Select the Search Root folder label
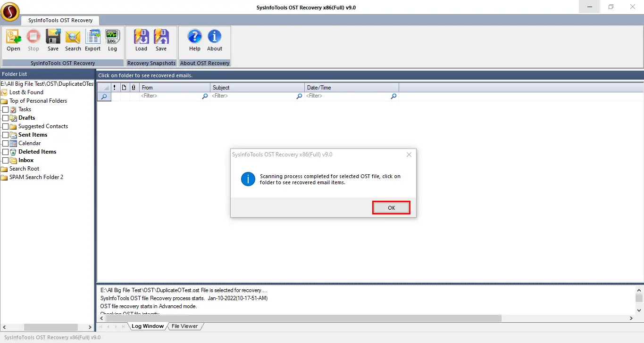 pos(24,169)
